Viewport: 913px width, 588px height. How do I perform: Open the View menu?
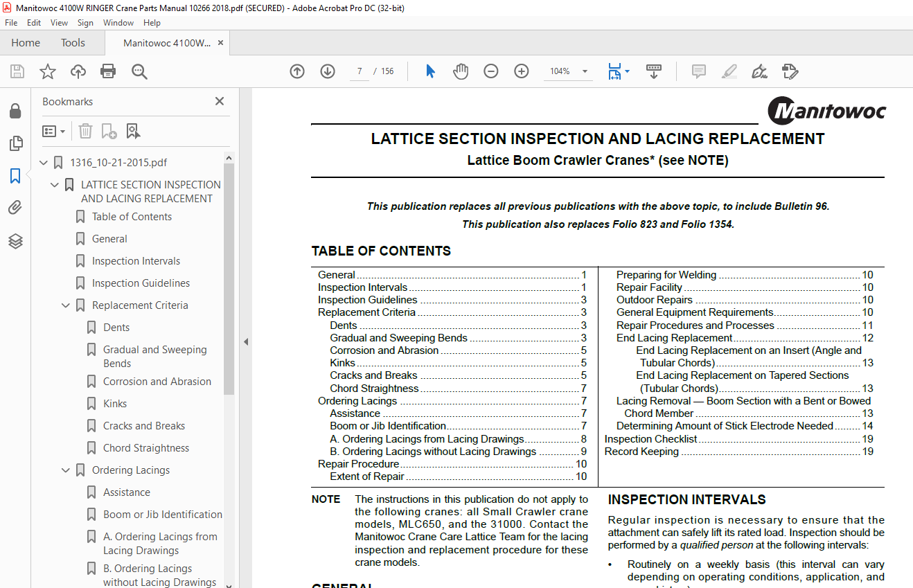tap(59, 23)
